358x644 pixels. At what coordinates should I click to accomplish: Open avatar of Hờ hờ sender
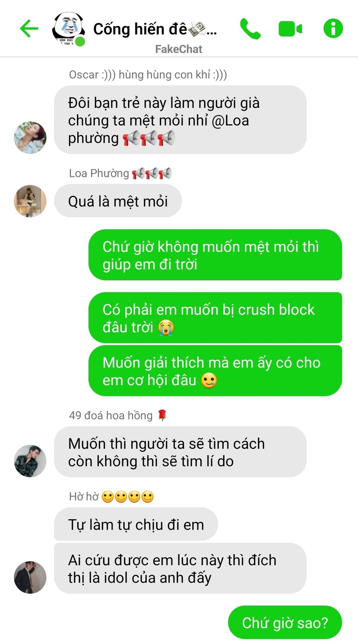30,577
